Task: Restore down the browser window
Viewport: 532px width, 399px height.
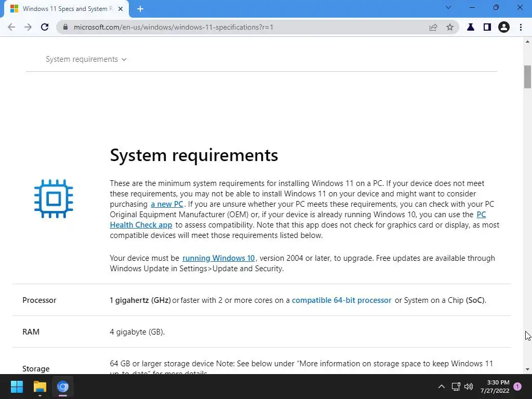Action: (x=496, y=7)
